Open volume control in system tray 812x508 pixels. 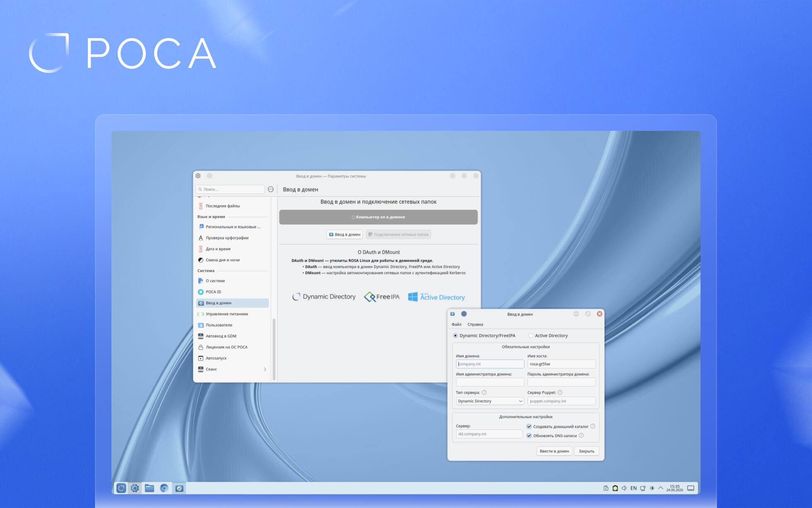624,488
